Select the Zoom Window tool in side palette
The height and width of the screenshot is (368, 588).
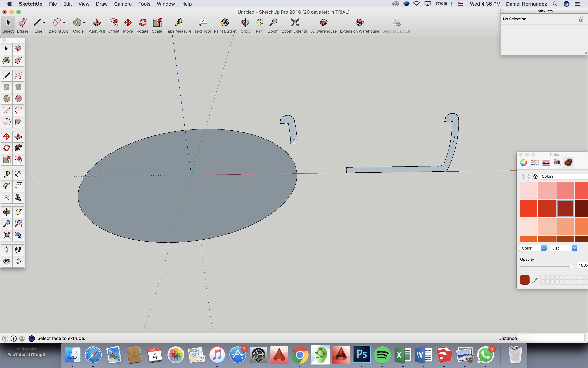pos(18,223)
